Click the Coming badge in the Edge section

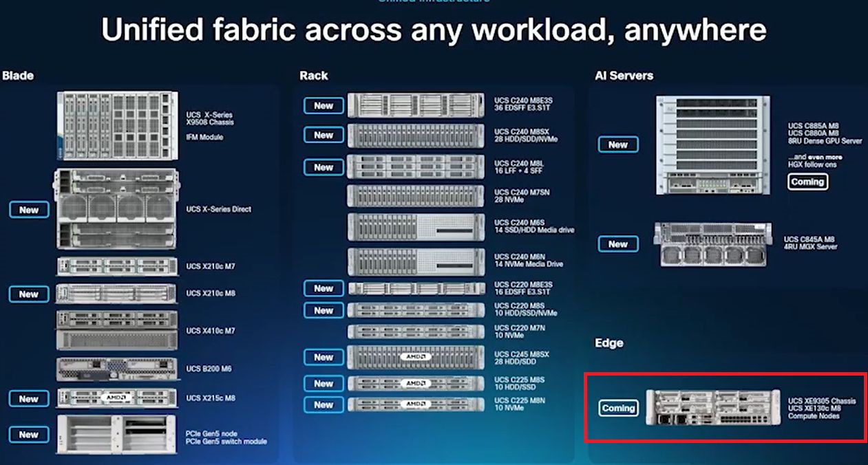[618, 408]
